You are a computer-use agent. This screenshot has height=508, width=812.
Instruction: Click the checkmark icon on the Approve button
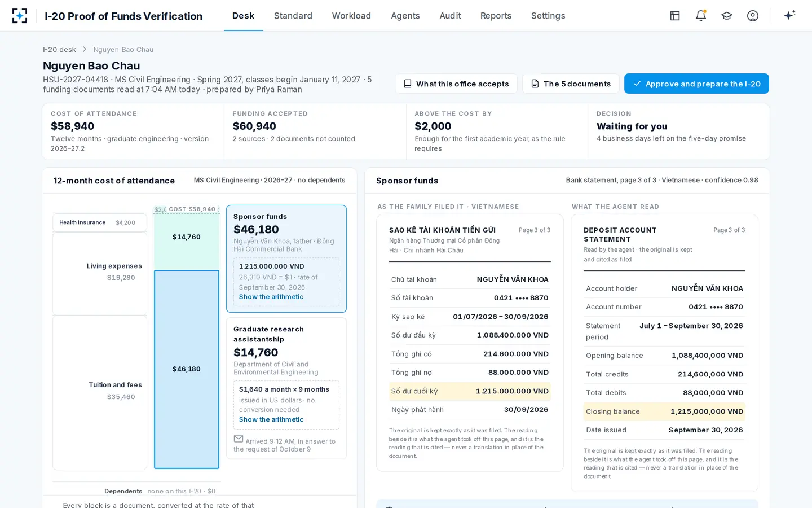(637, 84)
